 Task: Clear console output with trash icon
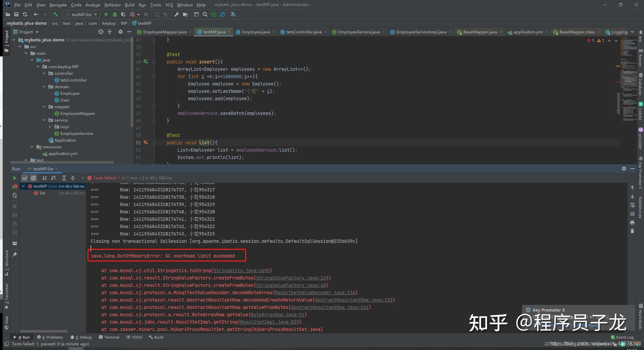632,231
